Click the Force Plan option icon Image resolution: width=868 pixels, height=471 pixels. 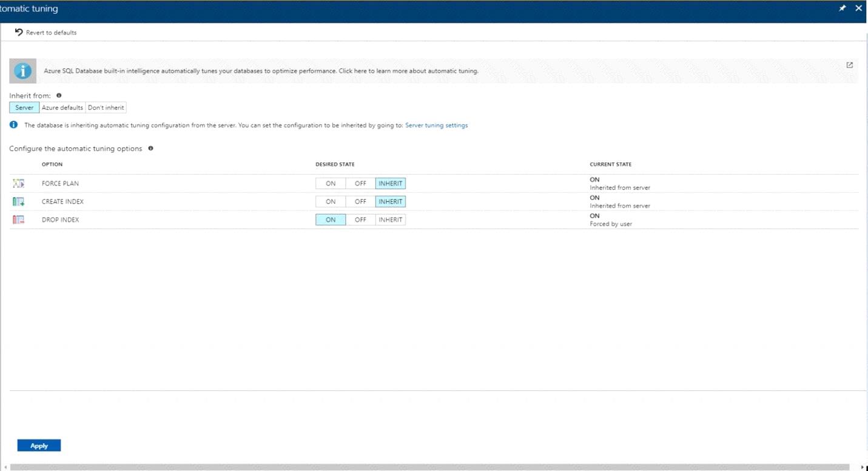18,184
